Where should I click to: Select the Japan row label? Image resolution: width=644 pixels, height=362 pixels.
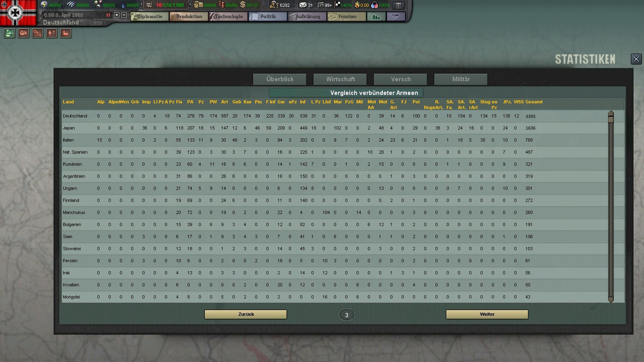click(x=68, y=128)
